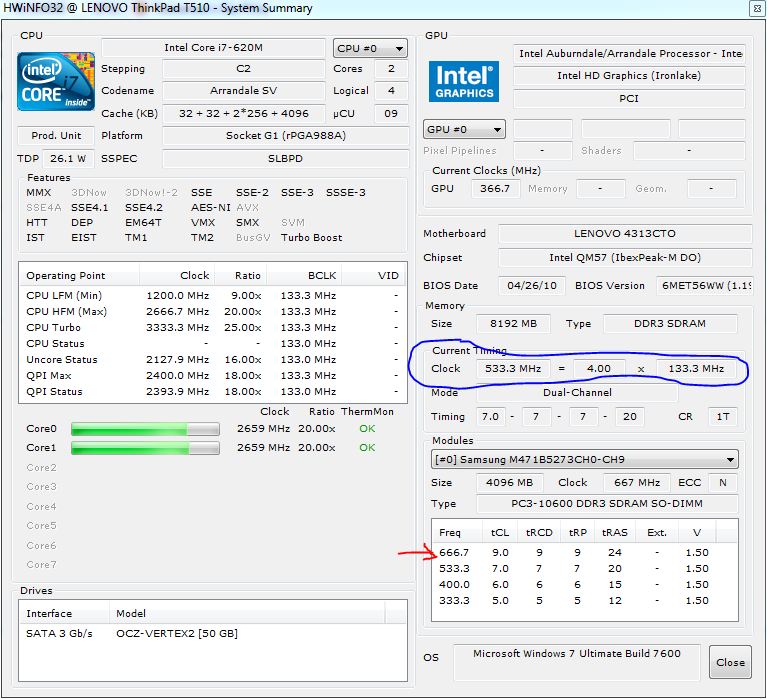Click the LENOVO 4313CTO motherboard field

tap(625, 233)
